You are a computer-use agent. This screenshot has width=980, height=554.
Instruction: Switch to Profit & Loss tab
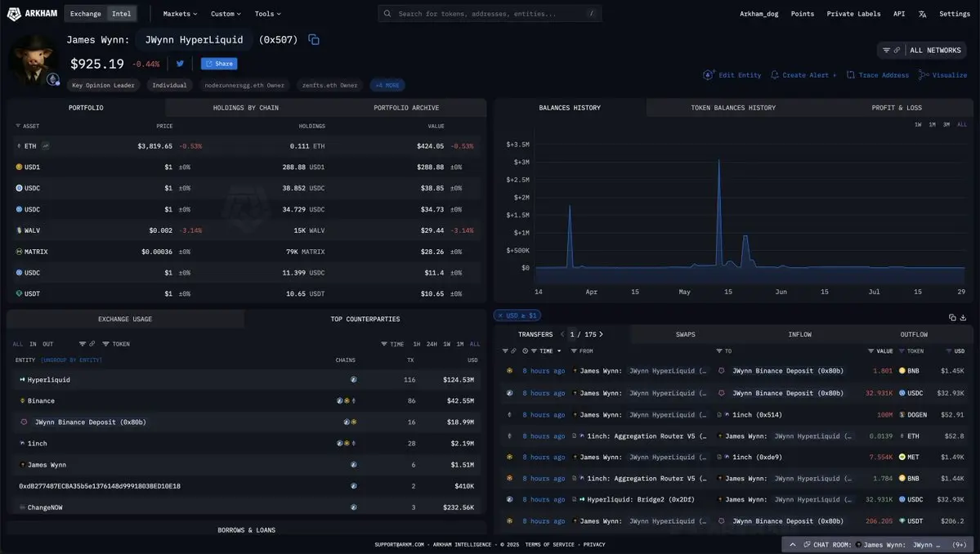(897, 107)
